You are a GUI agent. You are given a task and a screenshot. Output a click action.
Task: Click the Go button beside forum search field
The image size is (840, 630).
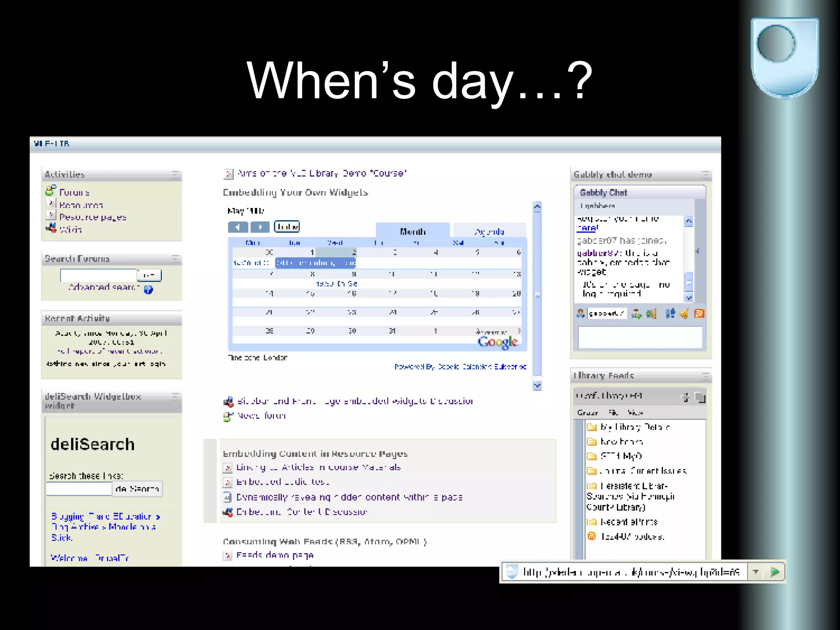149,275
